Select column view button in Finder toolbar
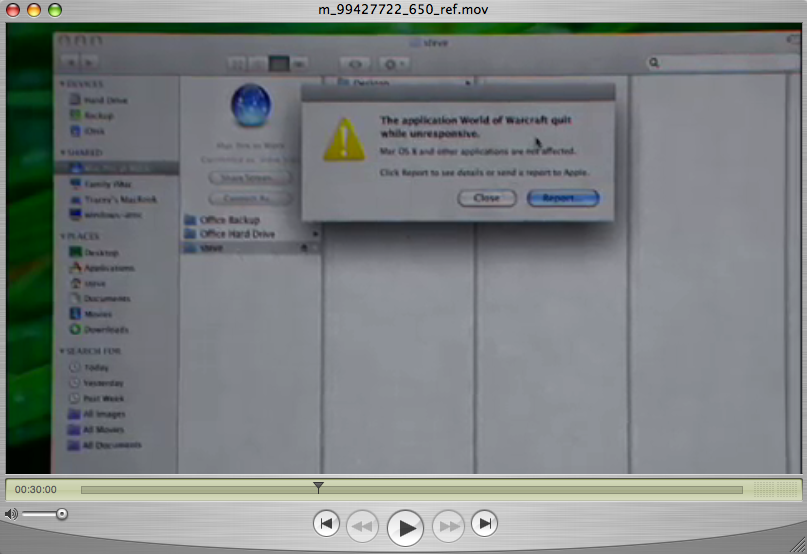807x554 pixels. [x=279, y=64]
